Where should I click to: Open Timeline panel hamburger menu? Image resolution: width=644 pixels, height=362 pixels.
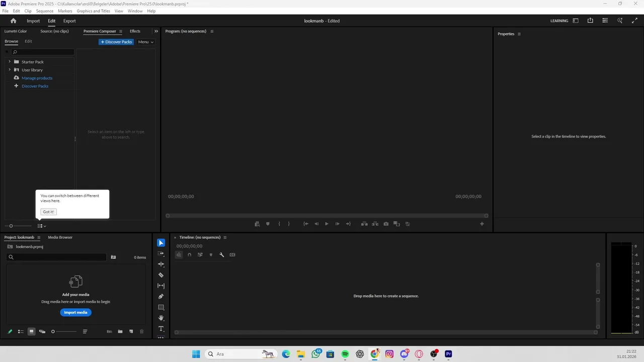225,237
